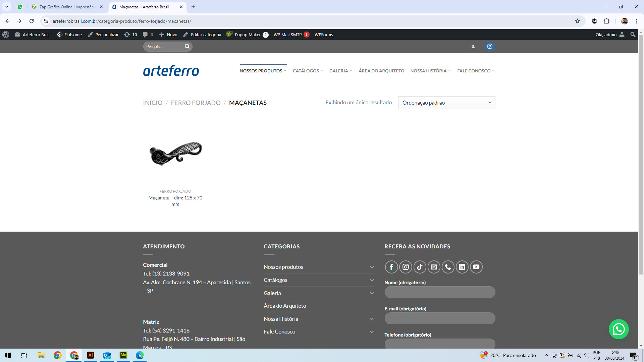Open YouTube icon in footer
Screen dimensions: 644x362
tap(476, 267)
